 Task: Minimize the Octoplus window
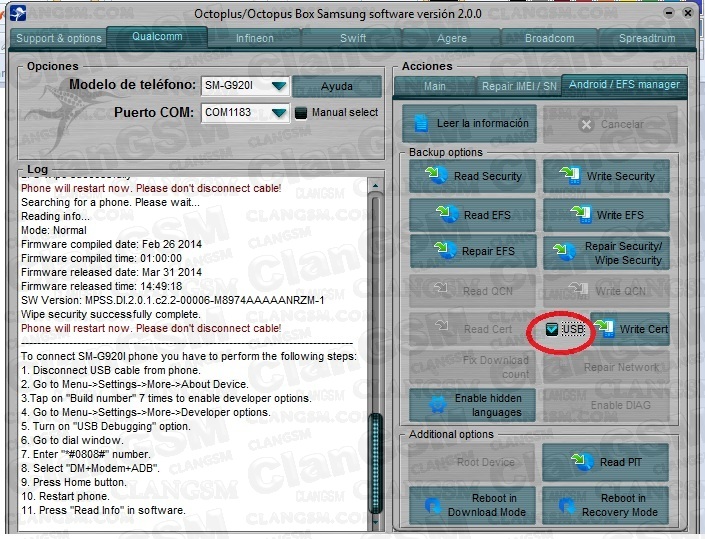669,13
